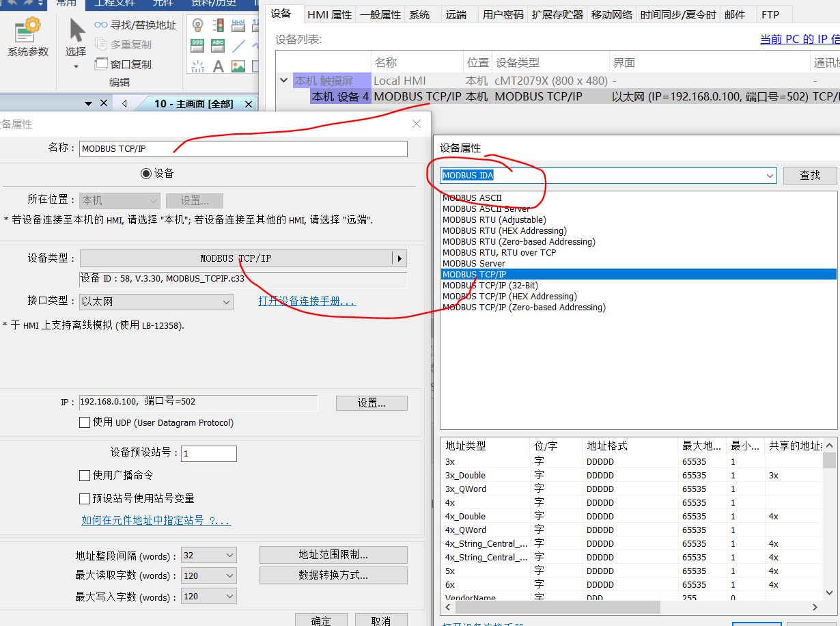The image size is (840, 626).
Task: Choose the numeric 999 display object icon
Action: [197, 46]
